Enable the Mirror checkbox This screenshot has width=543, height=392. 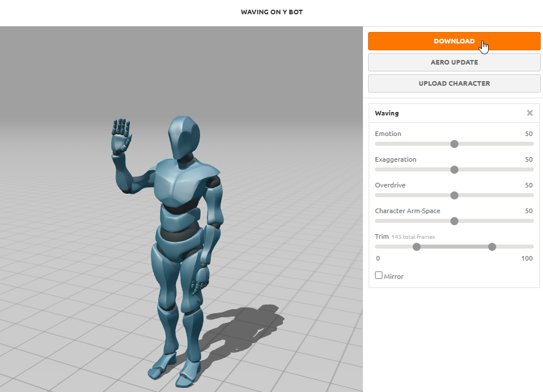pyautogui.click(x=378, y=275)
